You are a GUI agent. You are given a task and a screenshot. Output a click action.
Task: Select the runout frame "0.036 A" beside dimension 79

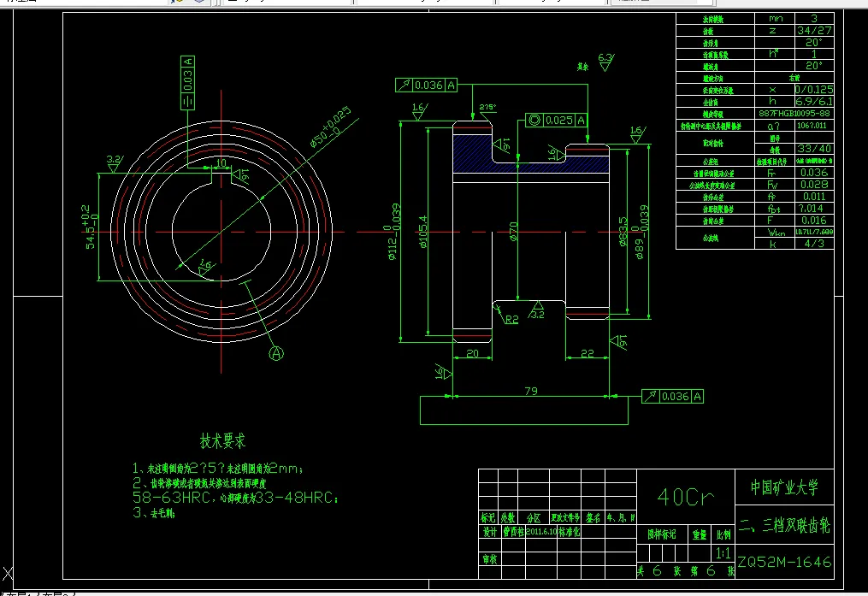coord(672,396)
